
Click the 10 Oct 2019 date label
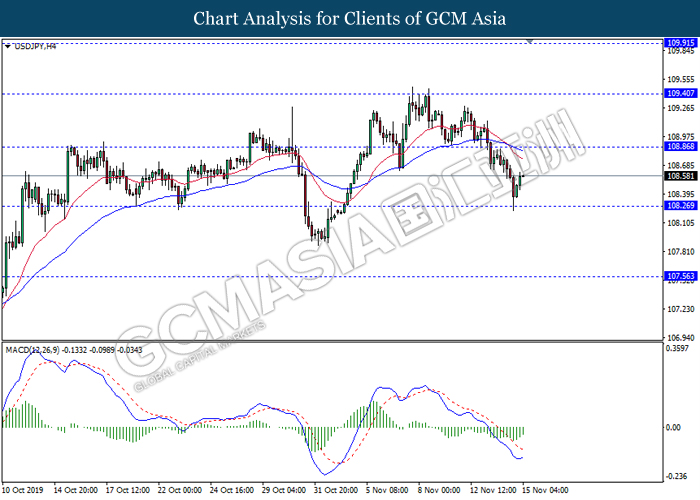(x=23, y=490)
